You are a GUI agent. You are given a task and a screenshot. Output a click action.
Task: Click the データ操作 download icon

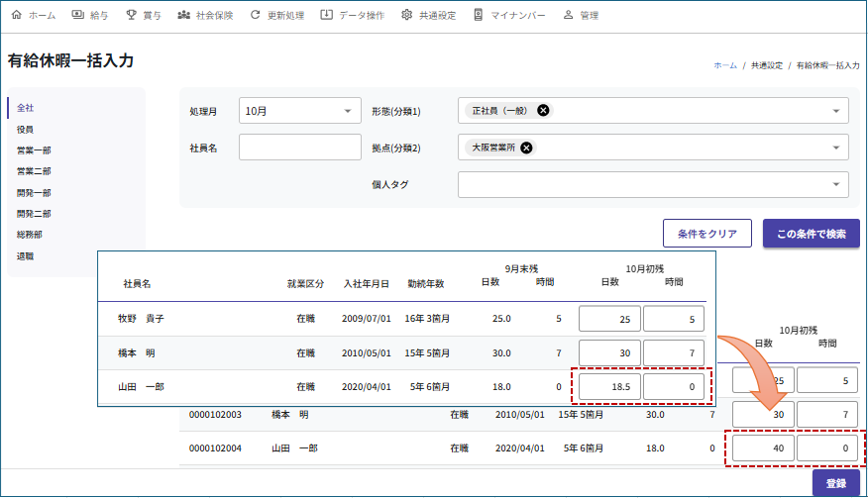point(327,15)
